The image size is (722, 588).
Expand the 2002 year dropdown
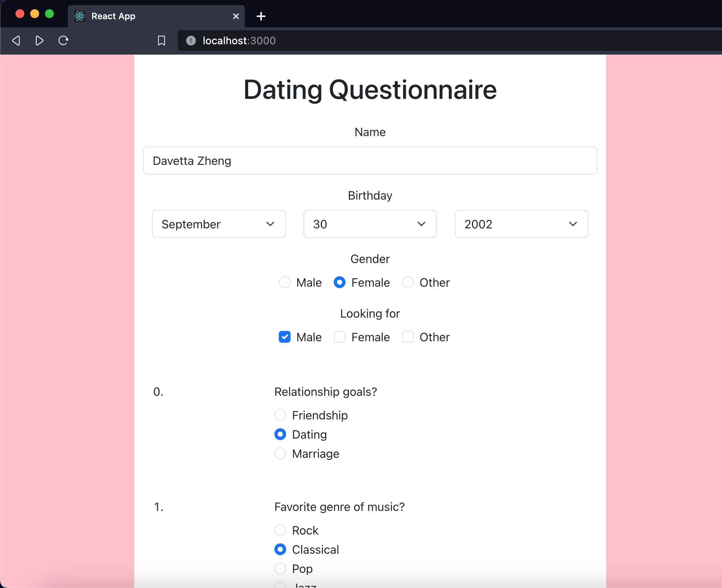(521, 224)
